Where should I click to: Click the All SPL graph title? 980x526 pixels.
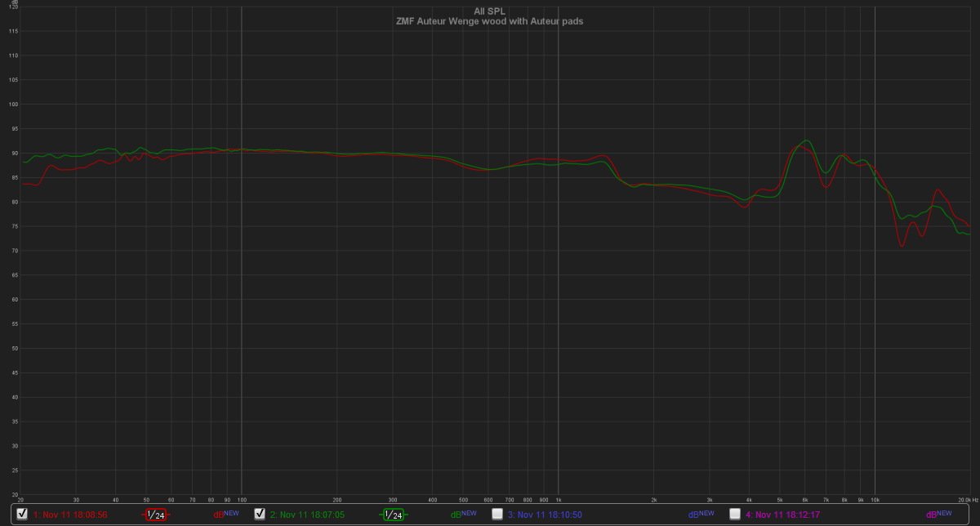[x=490, y=11]
